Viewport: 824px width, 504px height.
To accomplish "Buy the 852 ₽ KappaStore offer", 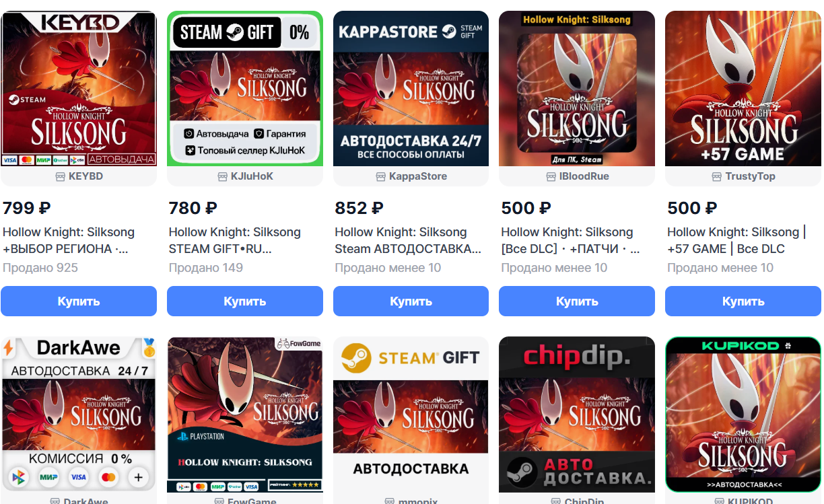I will tap(411, 301).
